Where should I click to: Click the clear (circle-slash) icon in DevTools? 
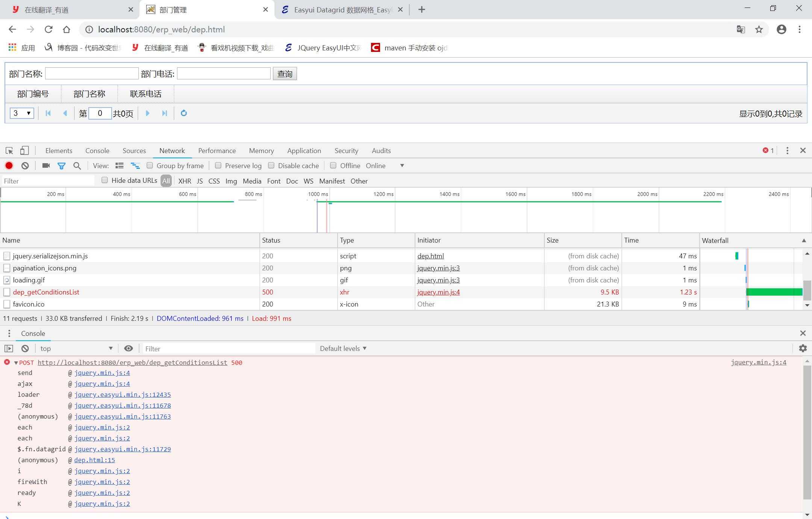[x=25, y=166]
